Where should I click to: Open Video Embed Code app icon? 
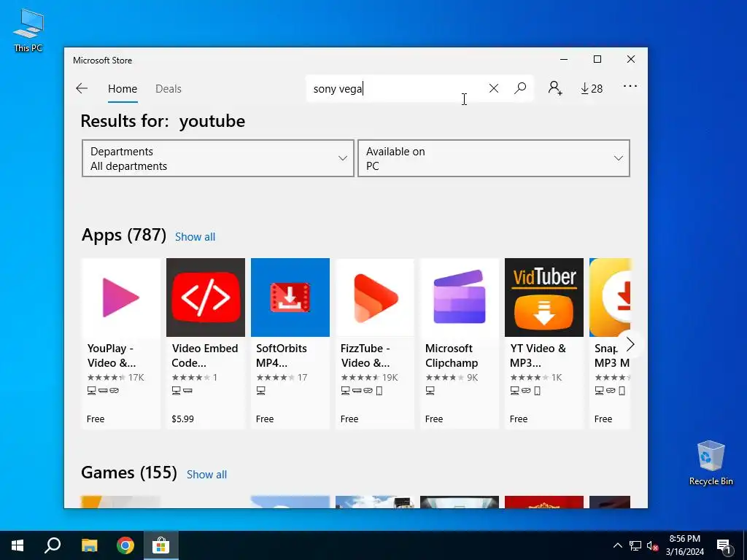pyautogui.click(x=205, y=297)
